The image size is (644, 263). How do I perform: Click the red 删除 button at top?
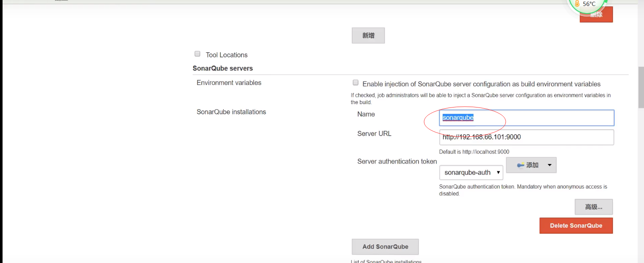[x=596, y=14]
